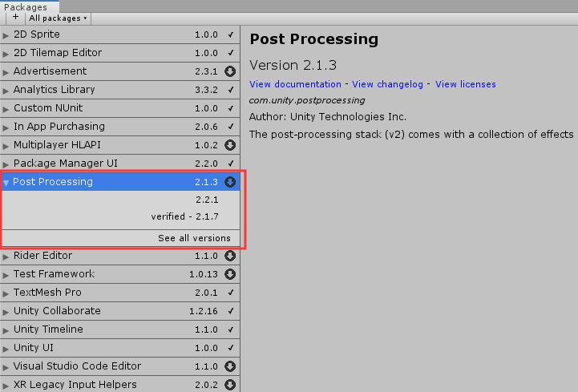Open the View documentation link
Viewport: 578px width, 392px height.
pyautogui.click(x=295, y=84)
